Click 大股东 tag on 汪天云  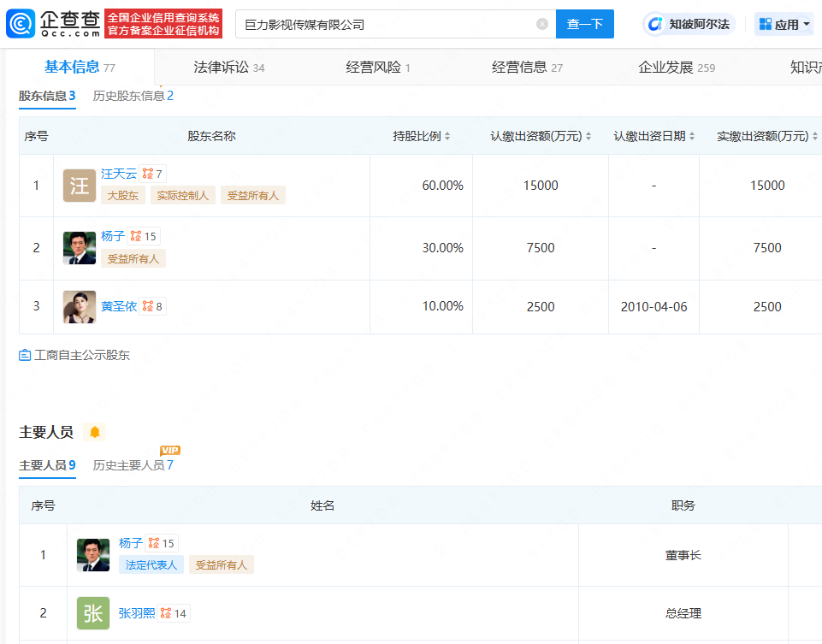point(122,196)
